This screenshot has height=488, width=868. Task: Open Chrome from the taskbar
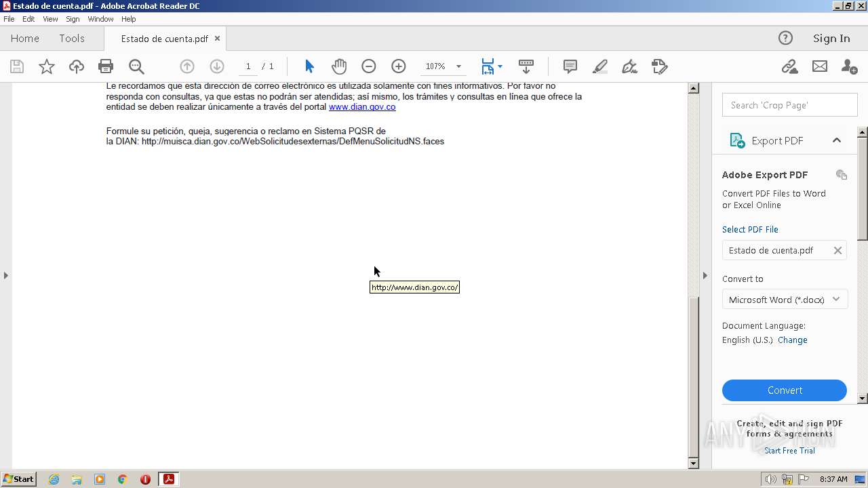[x=122, y=479]
